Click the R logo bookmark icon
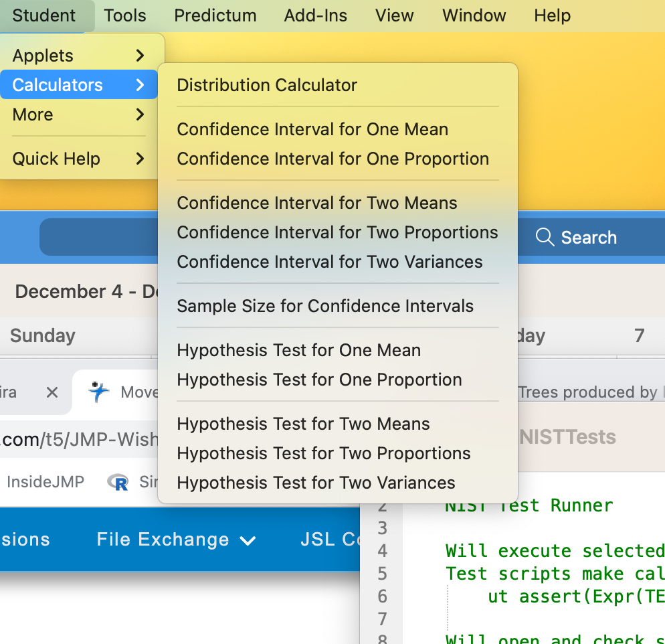Image resolution: width=665 pixels, height=644 pixels. pos(118,481)
